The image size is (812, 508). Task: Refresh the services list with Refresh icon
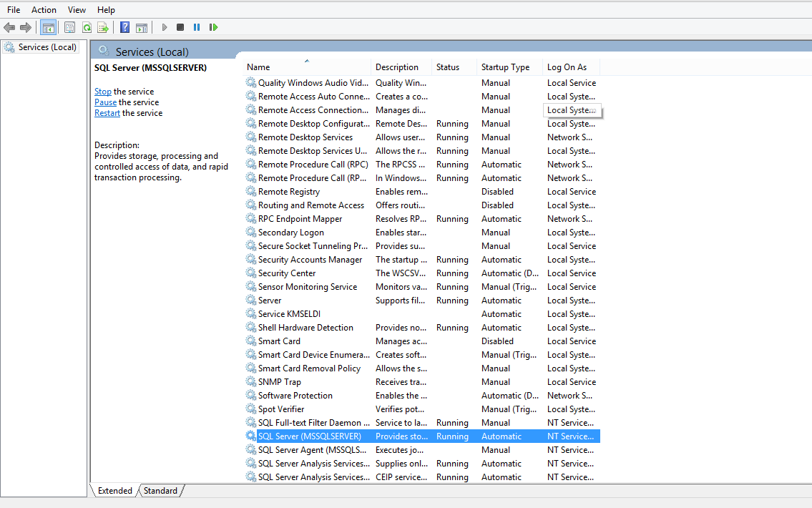[87, 26]
